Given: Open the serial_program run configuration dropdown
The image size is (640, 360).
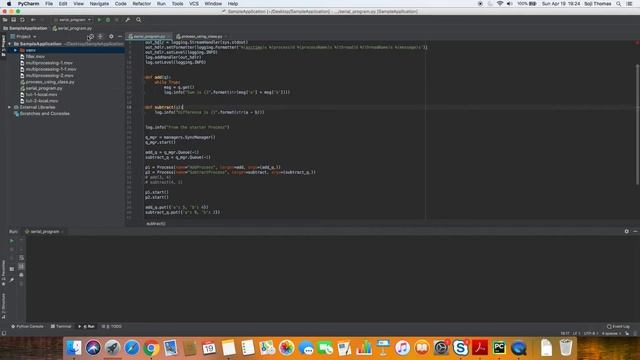Looking at the screenshot, I should [73, 20].
